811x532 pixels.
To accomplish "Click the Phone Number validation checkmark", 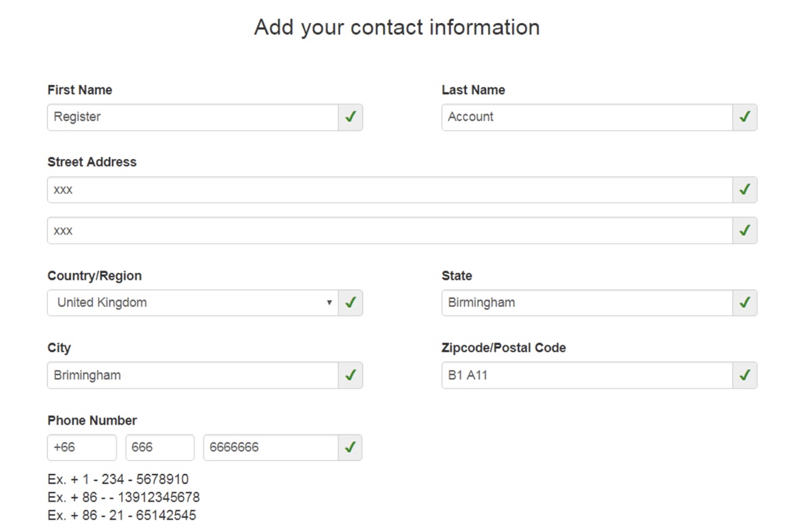I will 350,448.
